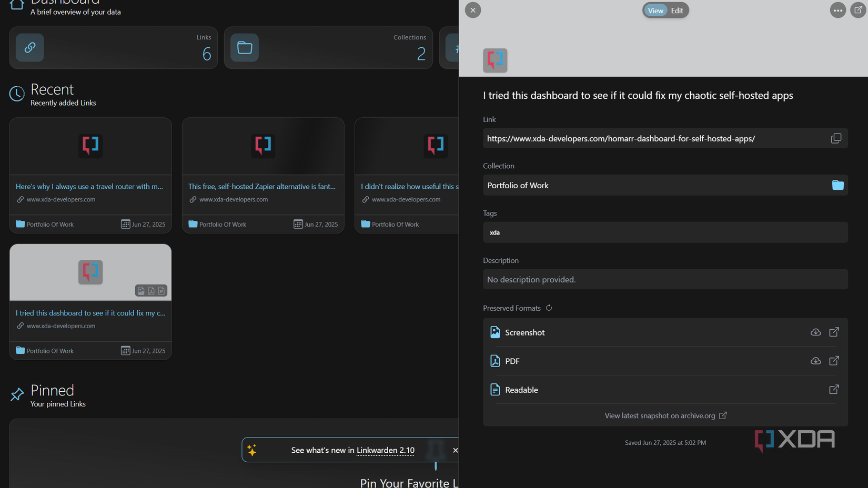
Task: Switch to Edit mode
Action: pyautogui.click(x=677, y=11)
